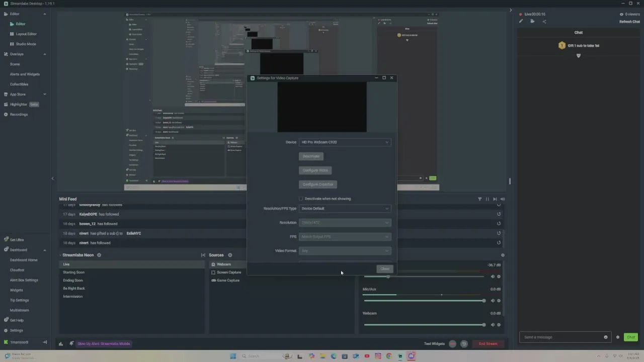Open Collectibles in sidebar
The width and height of the screenshot is (644, 362).
(19, 84)
